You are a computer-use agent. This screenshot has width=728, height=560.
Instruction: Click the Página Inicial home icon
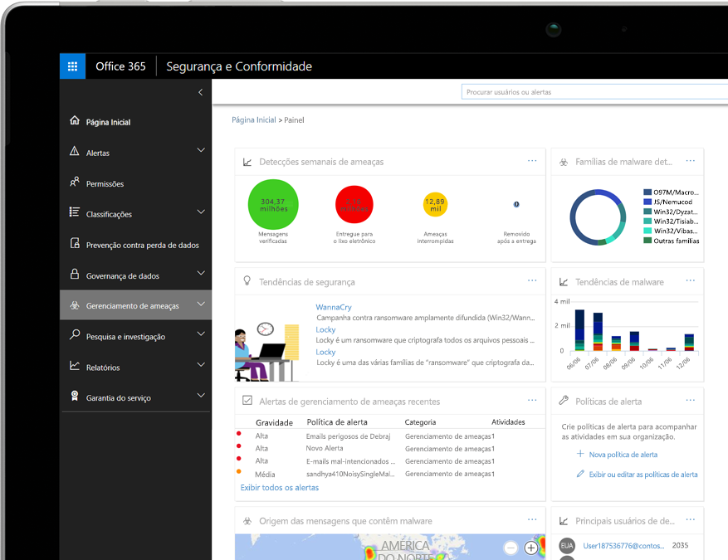click(74, 120)
